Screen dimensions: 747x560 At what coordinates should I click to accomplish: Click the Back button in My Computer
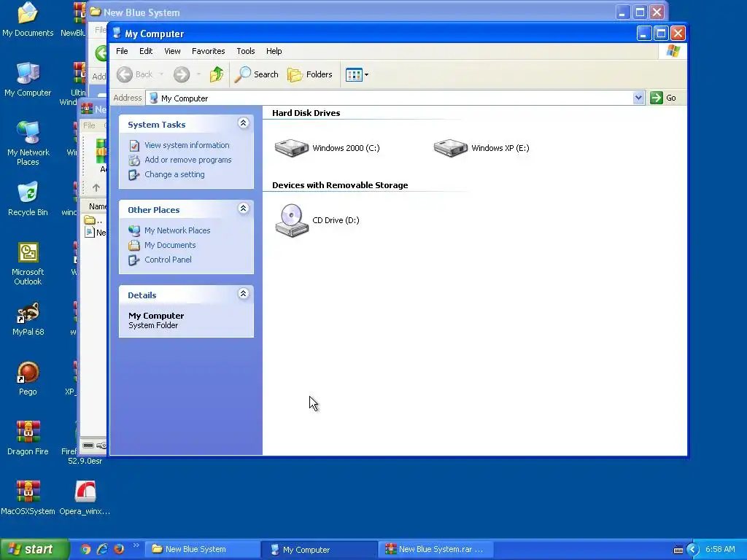[135, 74]
